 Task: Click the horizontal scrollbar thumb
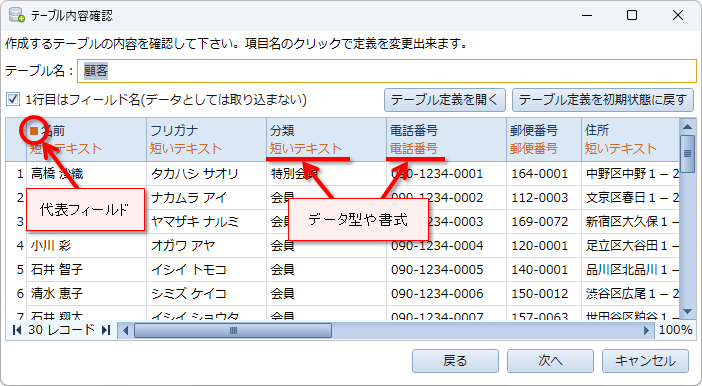pos(233,331)
